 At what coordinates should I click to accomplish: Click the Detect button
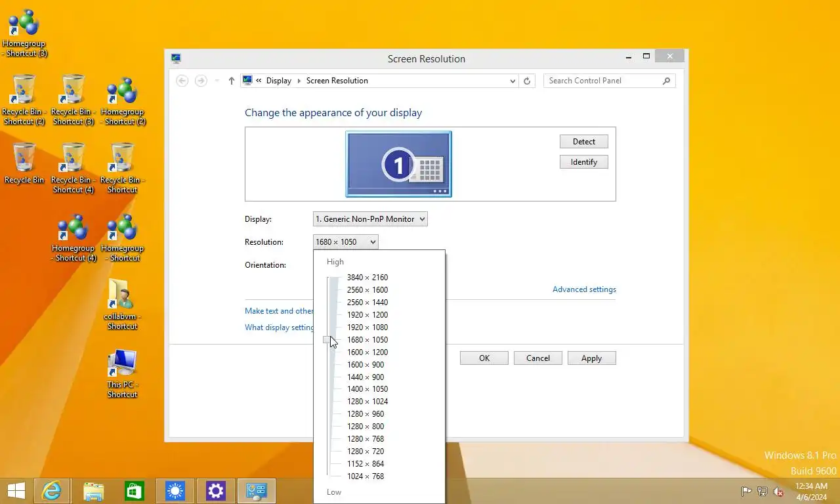[584, 142]
